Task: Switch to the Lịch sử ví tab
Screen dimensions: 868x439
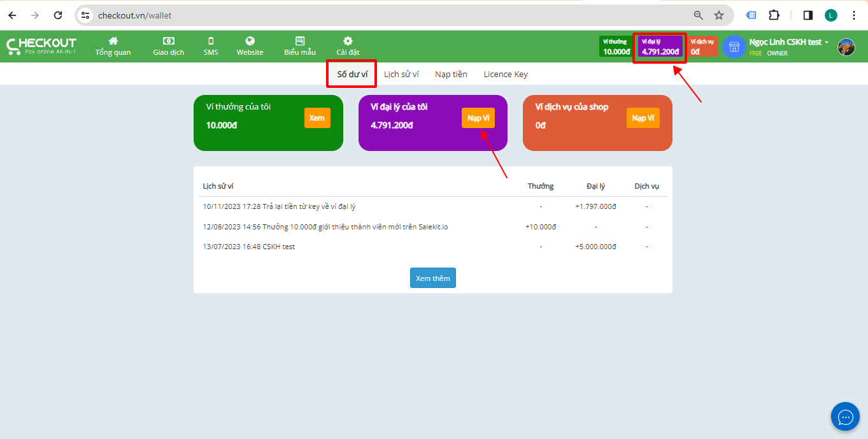Action: [401, 75]
